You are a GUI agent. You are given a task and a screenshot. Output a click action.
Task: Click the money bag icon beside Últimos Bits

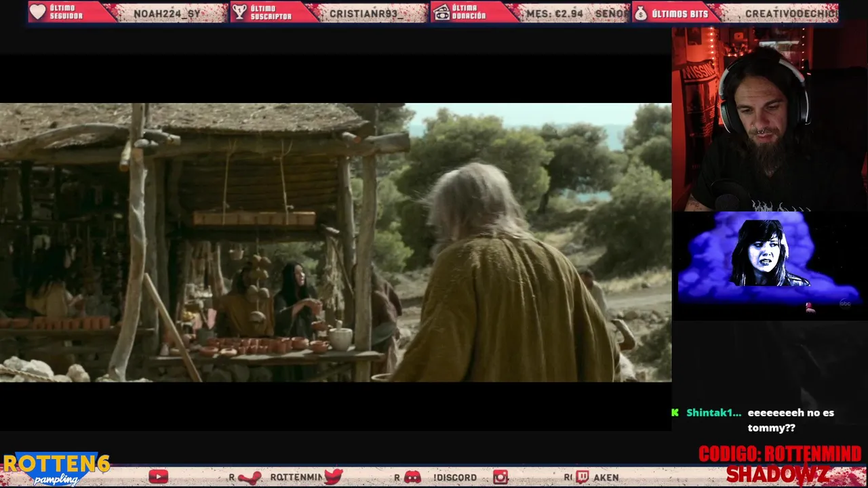click(x=641, y=12)
